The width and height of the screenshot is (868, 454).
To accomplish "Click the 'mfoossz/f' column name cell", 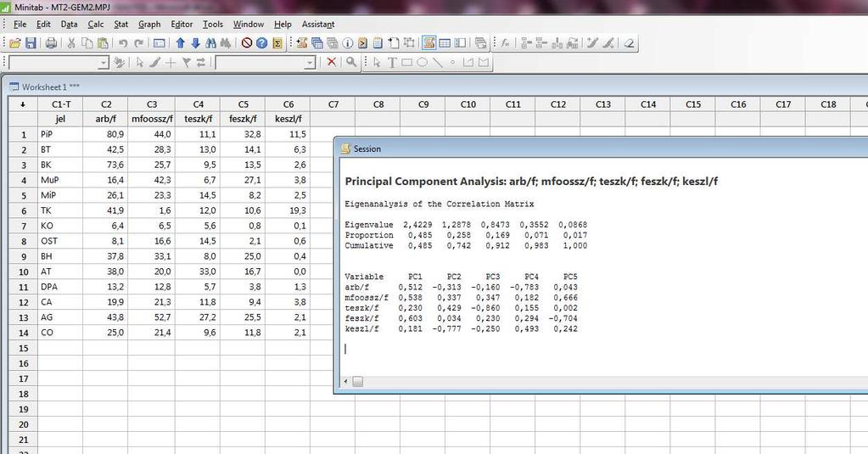I will point(152,119).
